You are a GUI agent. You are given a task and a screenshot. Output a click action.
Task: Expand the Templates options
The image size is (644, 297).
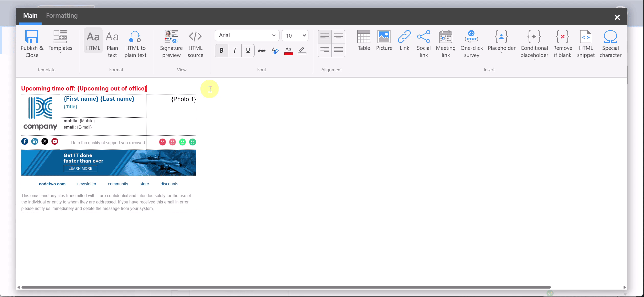(60, 52)
